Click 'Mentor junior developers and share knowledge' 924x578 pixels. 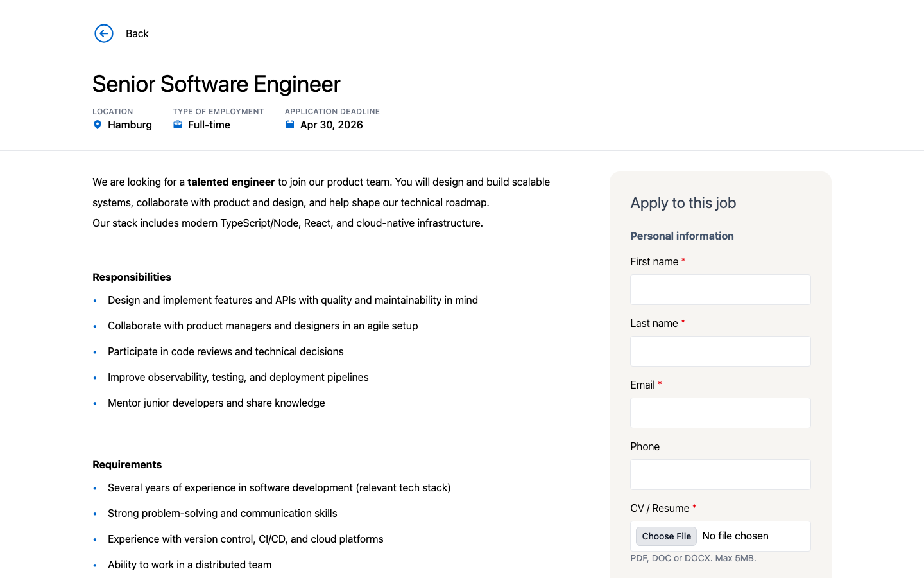tap(216, 403)
